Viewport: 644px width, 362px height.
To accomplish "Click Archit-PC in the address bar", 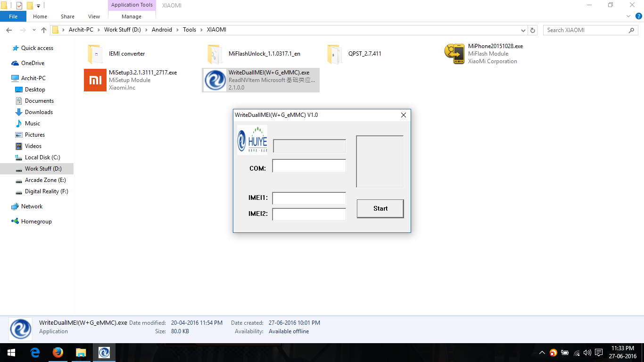I will (x=81, y=30).
